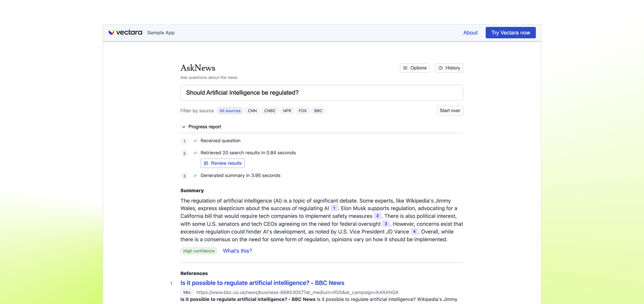Click the Summary heading
Screen dimensions: 644x304
tap(192, 191)
